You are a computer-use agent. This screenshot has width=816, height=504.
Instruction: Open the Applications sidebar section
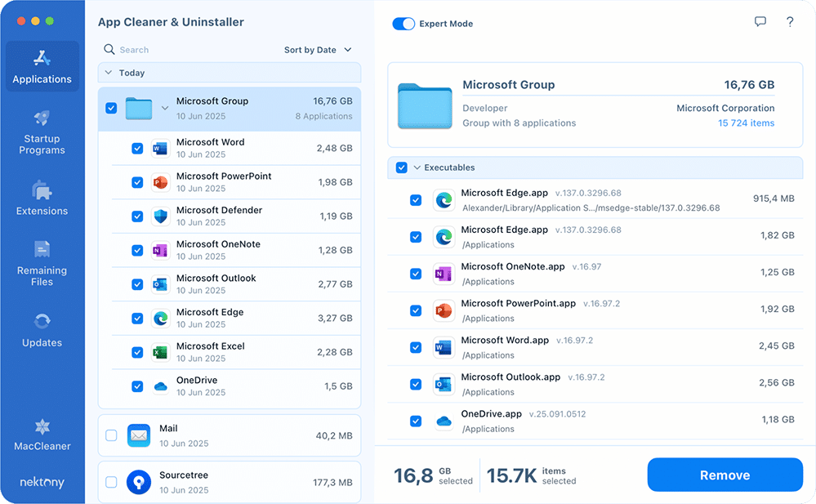[x=42, y=67]
